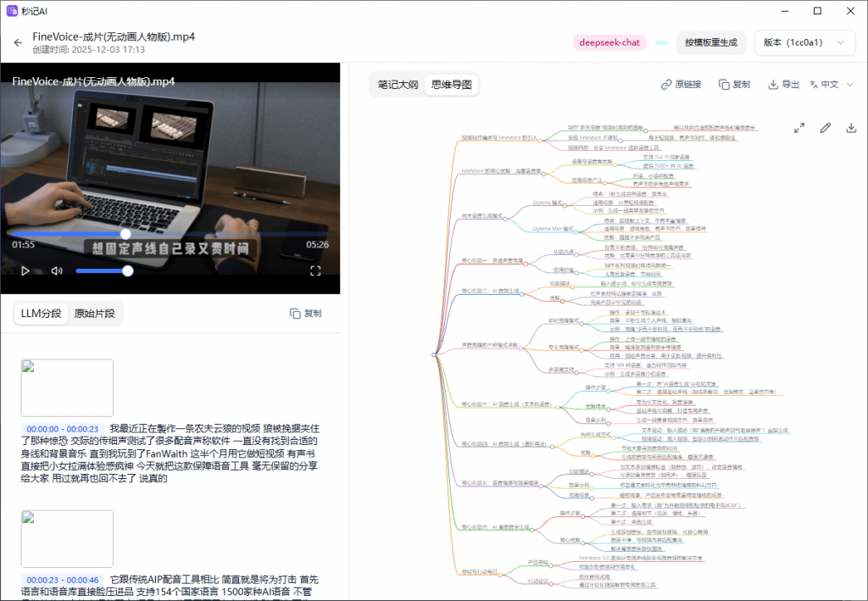This screenshot has width=868, height=601.
Task: Switch to 原始片段 segment view
Action: (94, 314)
